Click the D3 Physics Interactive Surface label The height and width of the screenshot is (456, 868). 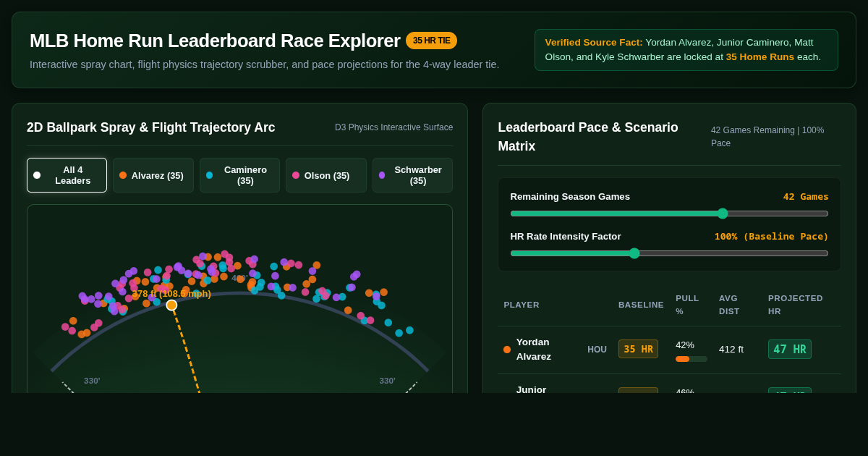393,127
